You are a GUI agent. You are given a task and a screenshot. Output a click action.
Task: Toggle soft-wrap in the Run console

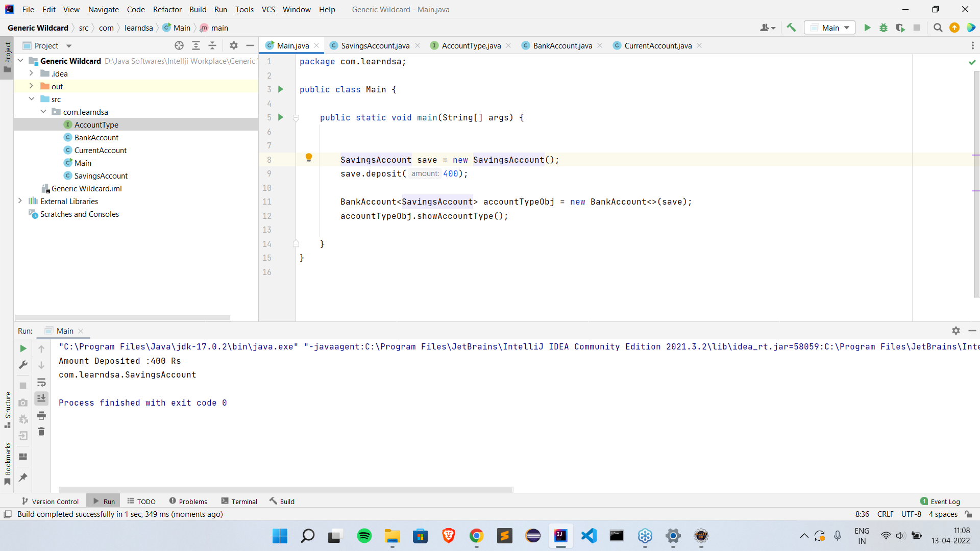(x=41, y=383)
